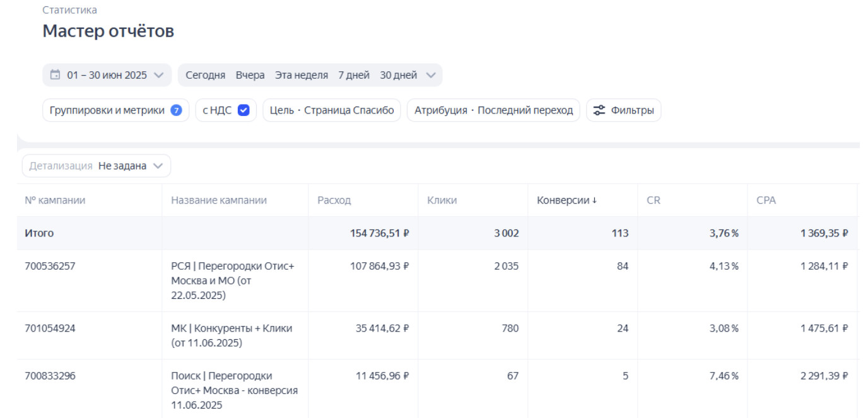Pick the 30 дней period
Screen dimensions: 868x418
tap(398, 75)
